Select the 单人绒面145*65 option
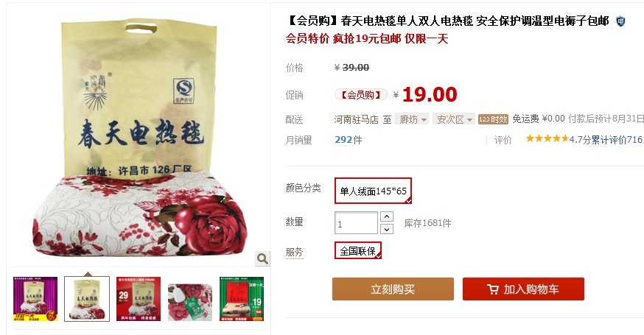 pyautogui.click(x=373, y=191)
